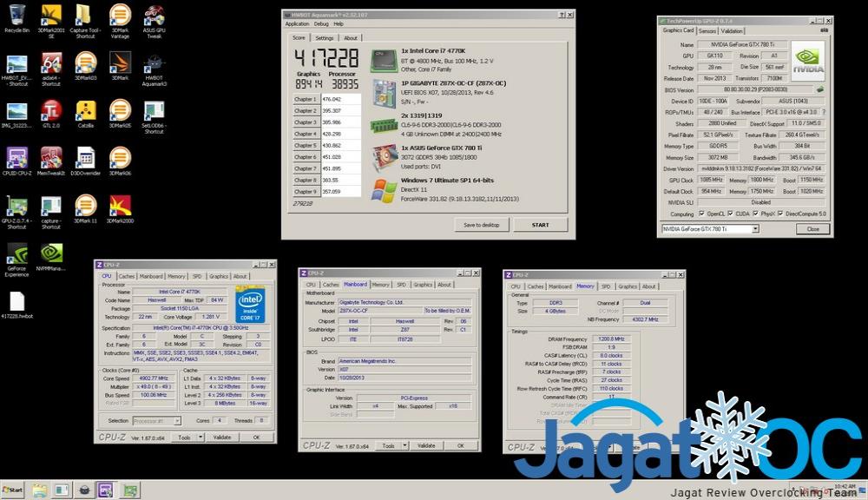The width and height of the screenshot is (868, 500).
Task: Launch 3DMark Vantage from the desktop
Action: (120, 21)
